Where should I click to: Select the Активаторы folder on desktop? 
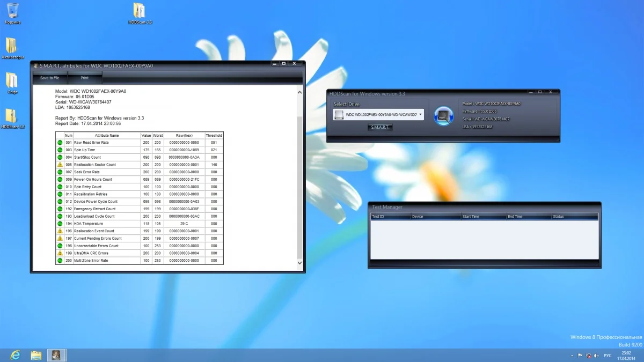(x=12, y=48)
